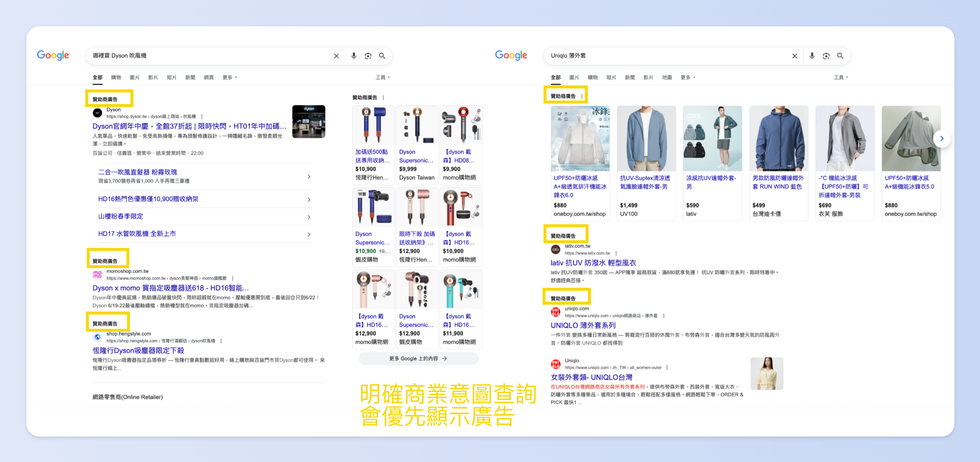This screenshot has height=462, width=980.
Task: Clear the Dyson search query with the X icon
Action: (x=336, y=56)
